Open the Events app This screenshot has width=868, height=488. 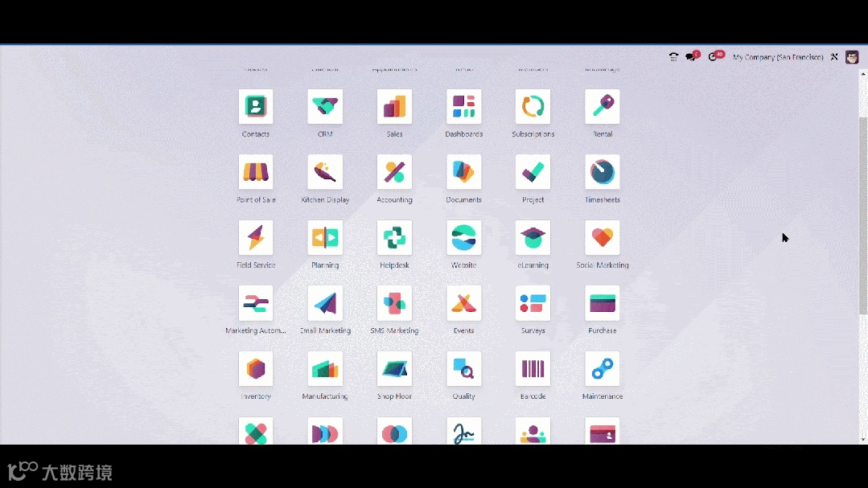coord(464,303)
